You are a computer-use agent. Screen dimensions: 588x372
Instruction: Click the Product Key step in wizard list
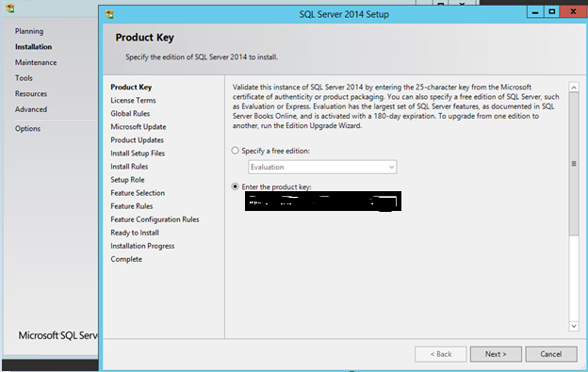click(x=131, y=87)
